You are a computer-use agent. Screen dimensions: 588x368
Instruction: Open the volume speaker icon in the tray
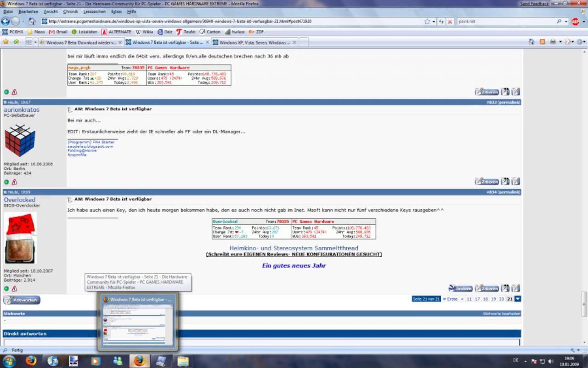pos(550,361)
